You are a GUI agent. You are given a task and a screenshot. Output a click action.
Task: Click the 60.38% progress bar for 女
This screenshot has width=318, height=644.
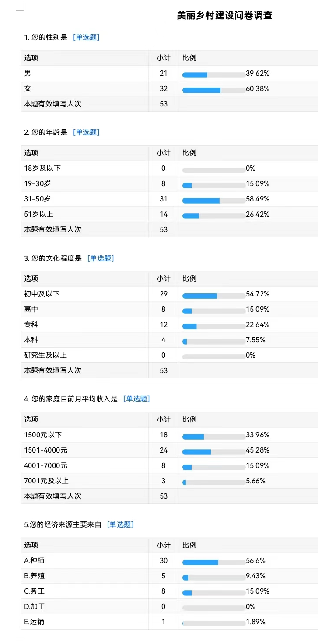[214, 90]
